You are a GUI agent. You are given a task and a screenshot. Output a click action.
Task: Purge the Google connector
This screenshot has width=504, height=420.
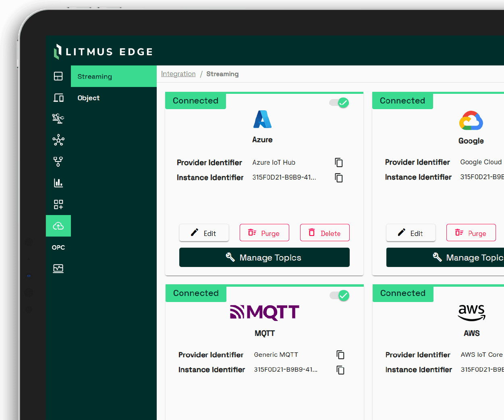point(471,232)
